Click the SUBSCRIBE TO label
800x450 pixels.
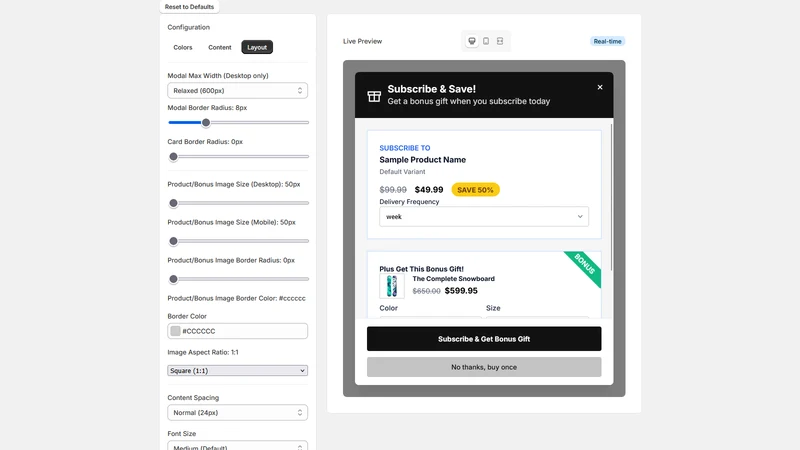click(x=405, y=148)
